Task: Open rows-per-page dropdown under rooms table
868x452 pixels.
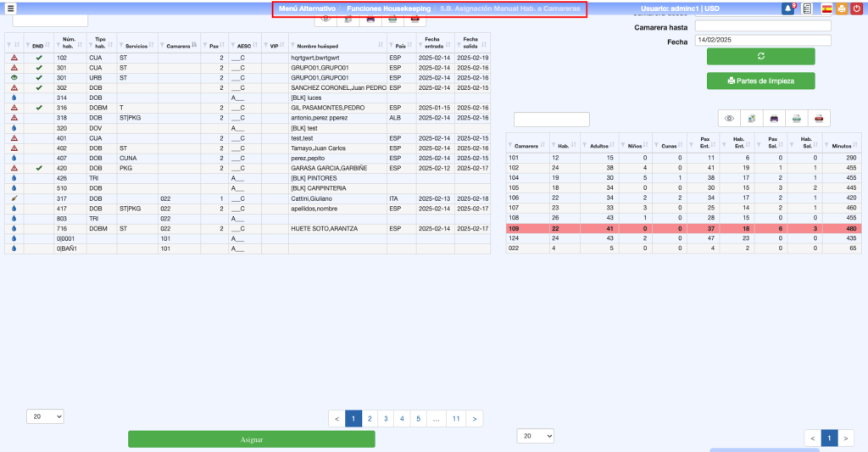Action: pyautogui.click(x=44, y=417)
